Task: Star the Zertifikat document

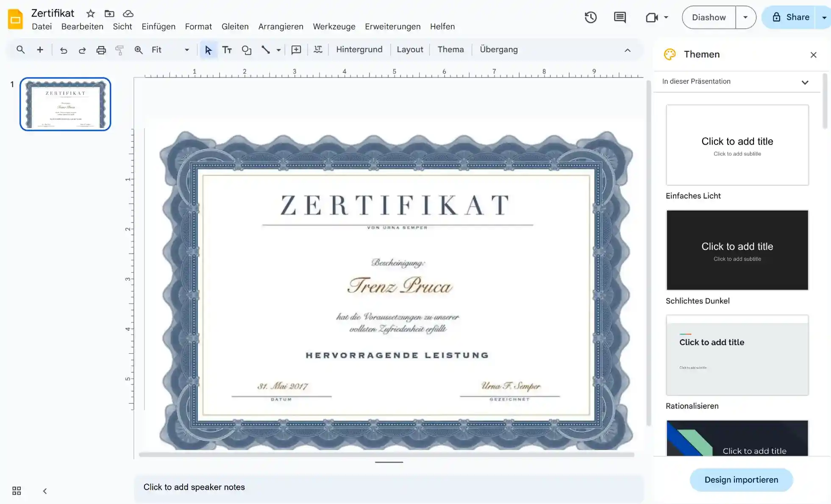Action: (x=90, y=14)
